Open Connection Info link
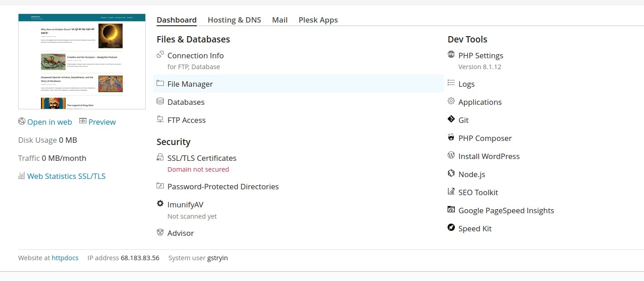This screenshot has height=281, width=644. pyautogui.click(x=196, y=56)
